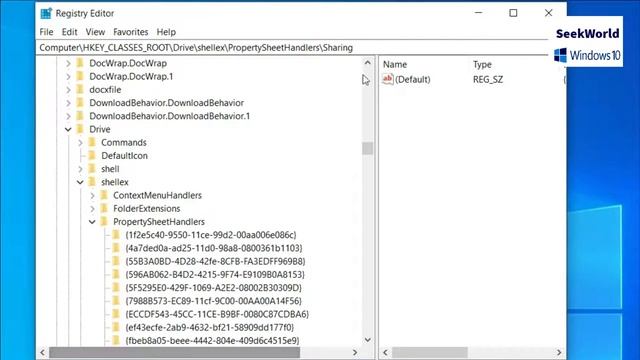The image size is (640, 360).
Task: Select the Commands folder icon
Action: coord(92,142)
